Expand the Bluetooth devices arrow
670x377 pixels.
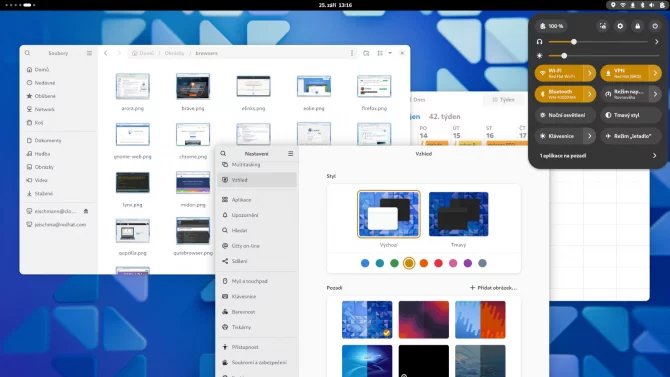coord(590,94)
